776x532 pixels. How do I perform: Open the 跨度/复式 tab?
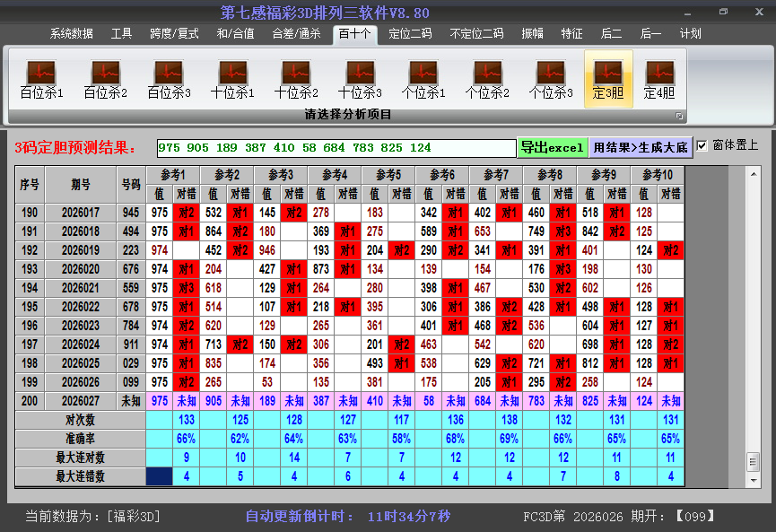[x=174, y=33]
